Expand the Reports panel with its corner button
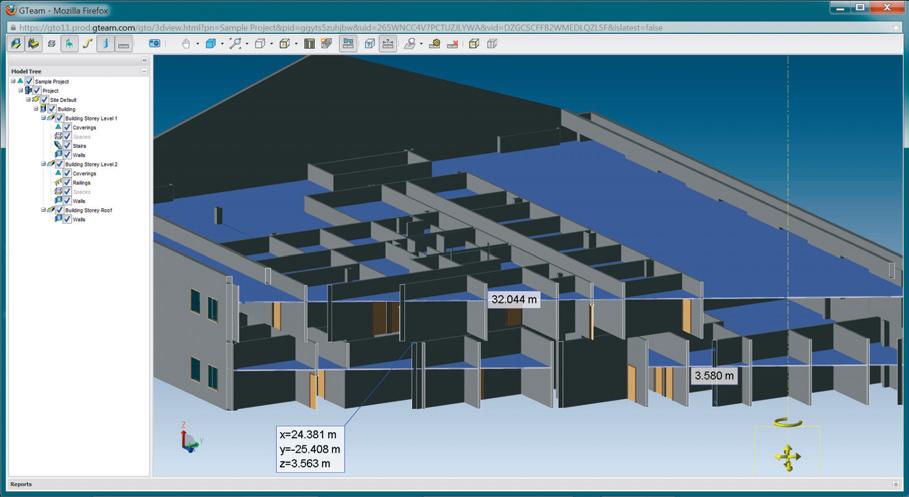The image size is (909, 497). tap(896, 484)
